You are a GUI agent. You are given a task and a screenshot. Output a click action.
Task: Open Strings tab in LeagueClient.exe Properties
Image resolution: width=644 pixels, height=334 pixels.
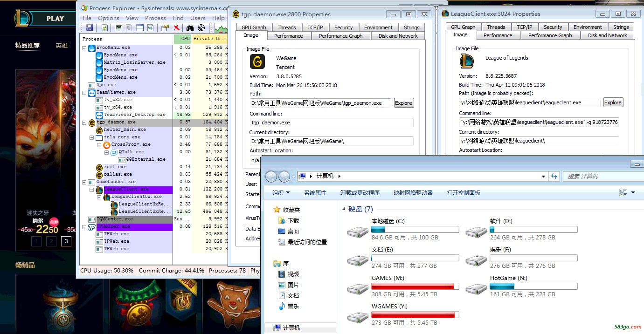621,27
